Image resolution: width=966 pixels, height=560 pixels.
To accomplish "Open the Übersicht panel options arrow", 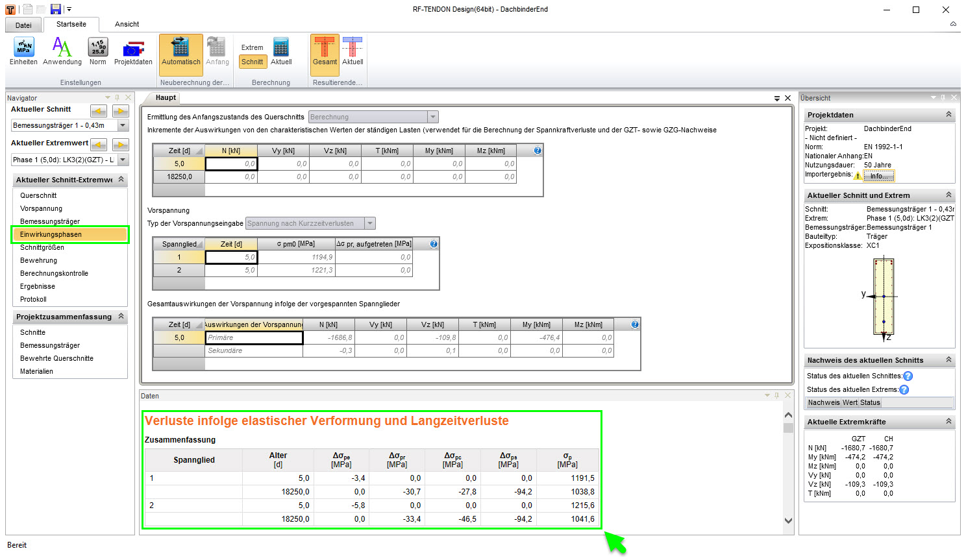I will point(934,98).
